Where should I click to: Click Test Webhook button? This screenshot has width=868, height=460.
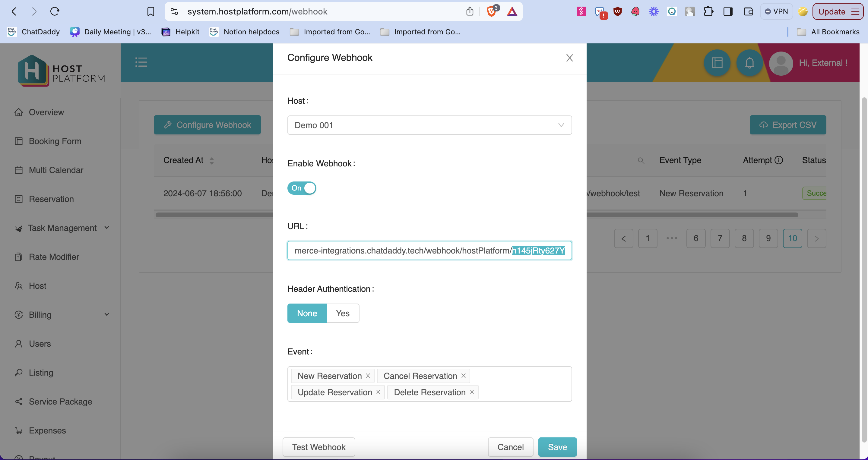318,447
